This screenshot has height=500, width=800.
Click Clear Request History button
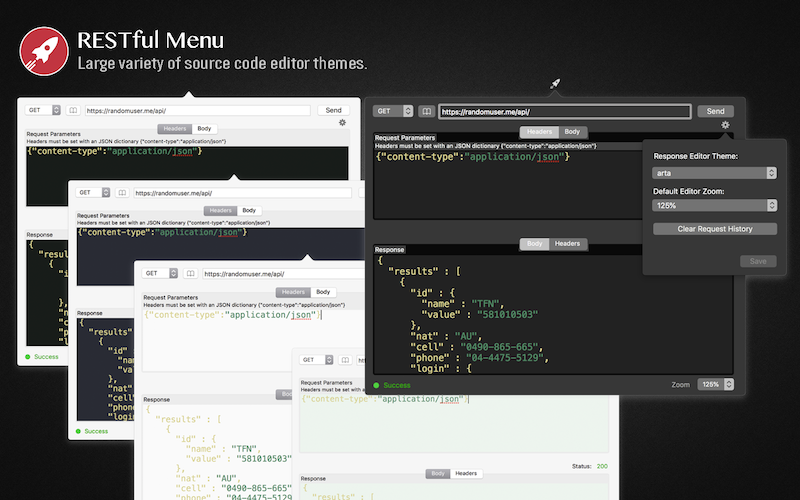coord(715,229)
